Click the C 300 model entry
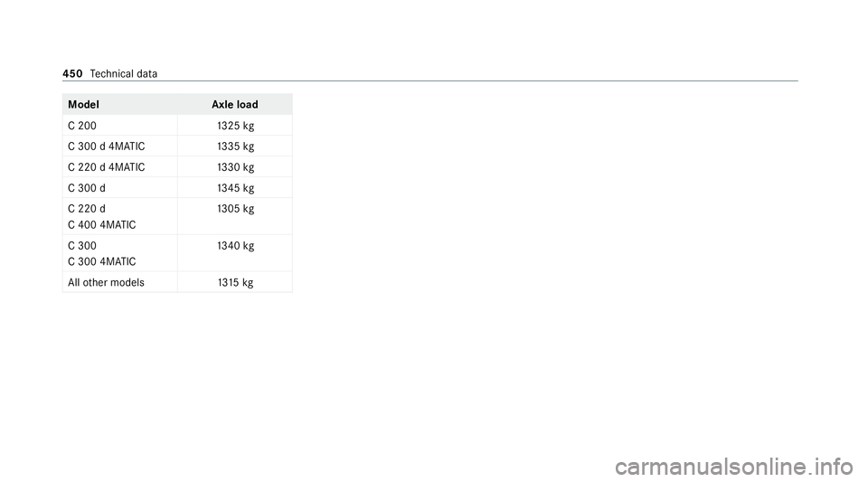Screen dimensions: 868x482 tap(82, 246)
